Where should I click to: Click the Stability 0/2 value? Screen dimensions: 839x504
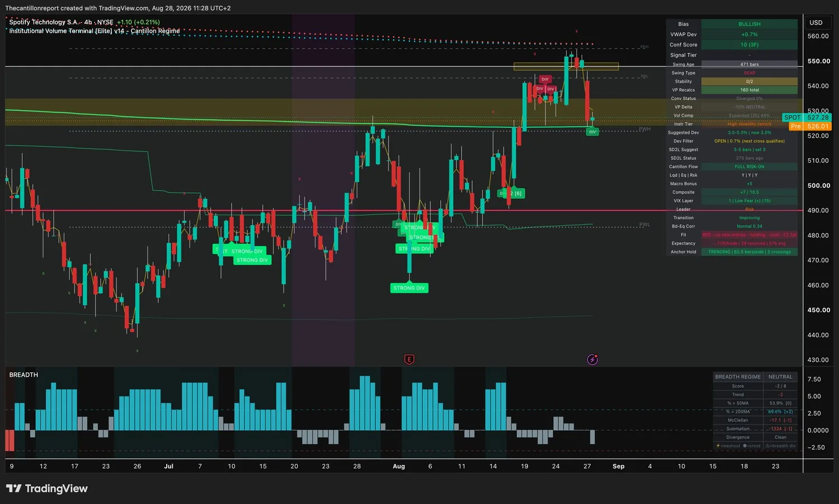coord(750,82)
